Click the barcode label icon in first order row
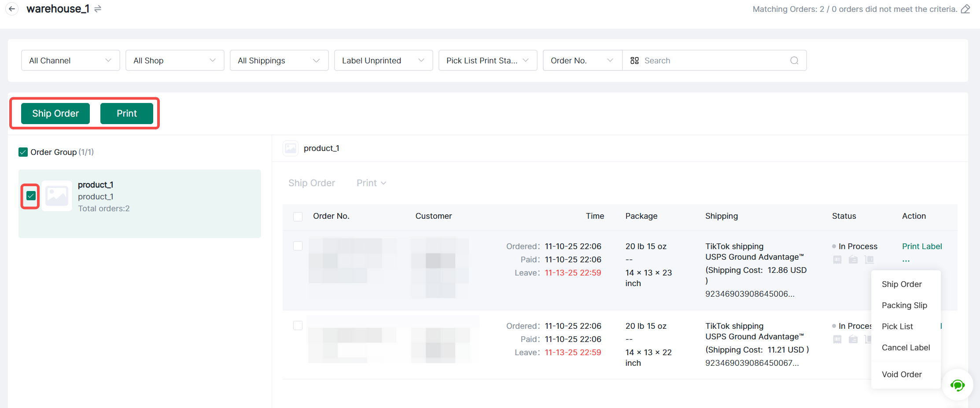 click(837, 260)
